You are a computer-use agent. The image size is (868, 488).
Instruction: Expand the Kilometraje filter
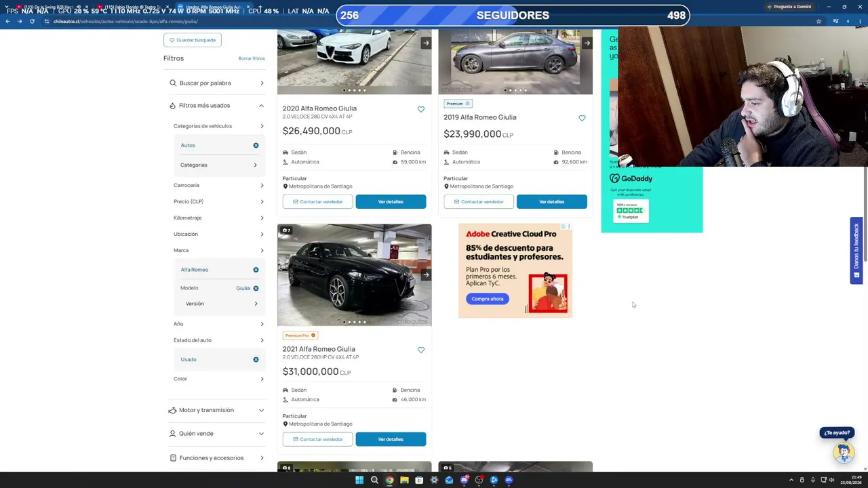(x=218, y=218)
